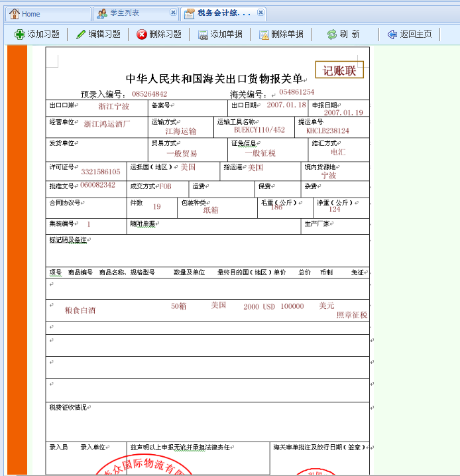Viewport: 460px width, 476px height.
Task: Click the 添加单据 button label
Action: (227, 34)
